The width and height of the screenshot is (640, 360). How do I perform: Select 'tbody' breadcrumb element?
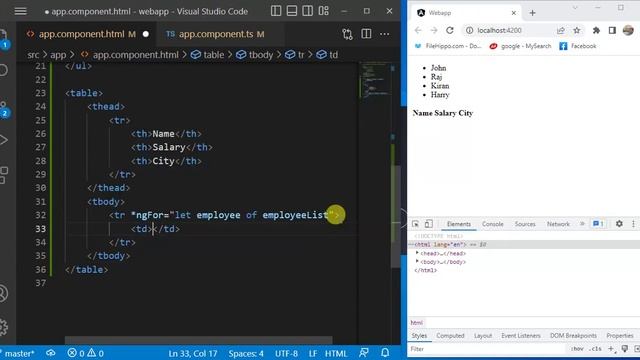pyautogui.click(x=255, y=55)
